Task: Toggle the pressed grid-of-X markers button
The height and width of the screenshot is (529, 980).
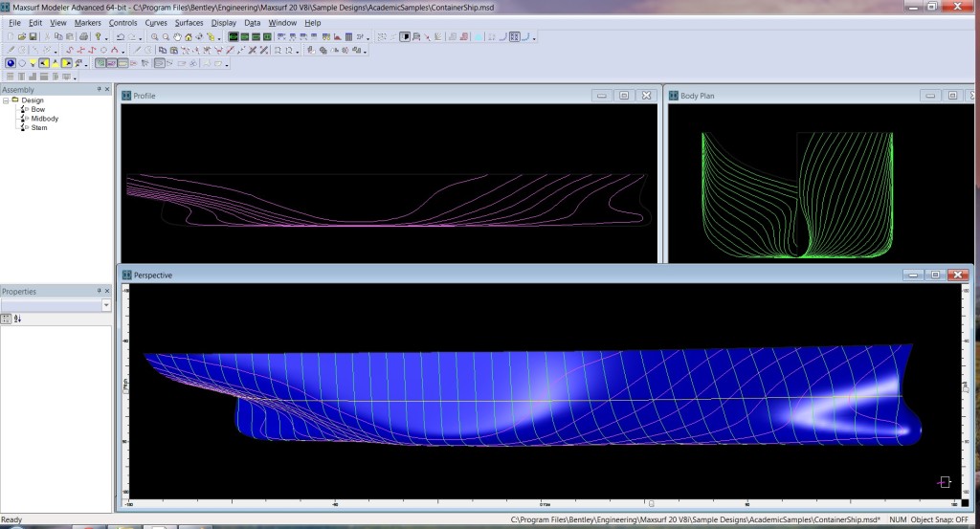Action: point(514,37)
